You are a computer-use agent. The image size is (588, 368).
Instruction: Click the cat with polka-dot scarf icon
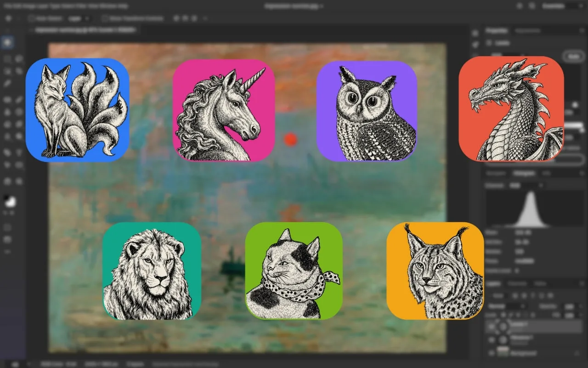pos(294,271)
